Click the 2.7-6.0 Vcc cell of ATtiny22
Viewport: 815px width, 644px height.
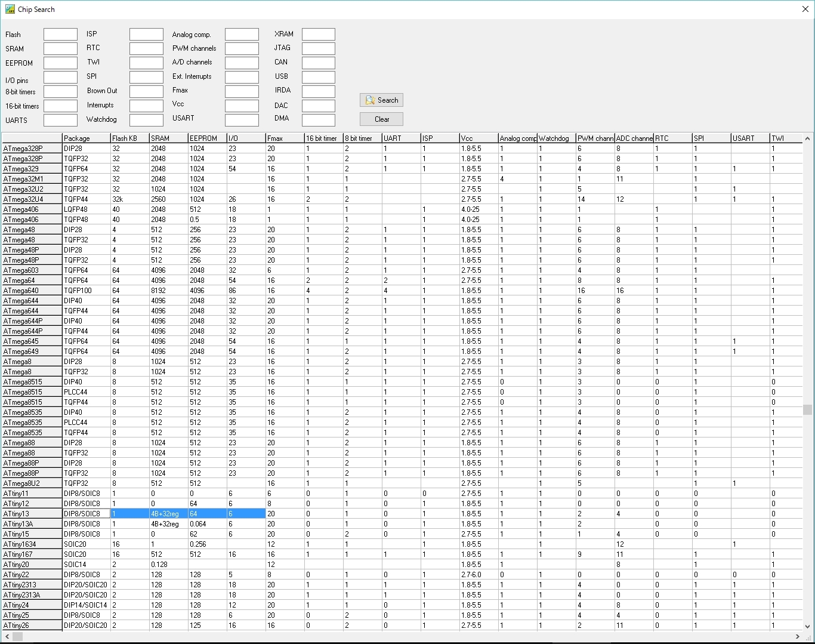pyautogui.click(x=478, y=575)
